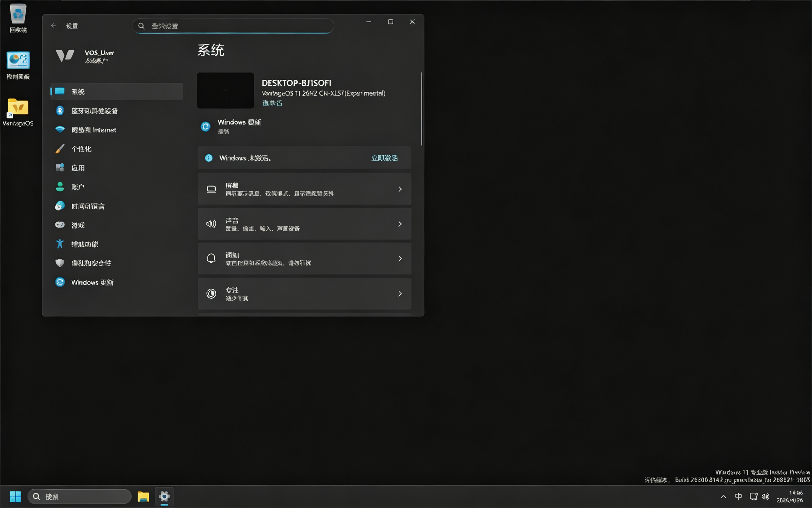Open the VOS_User profile avatar
The width and height of the screenshot is (812, 508).
[65, 56]
